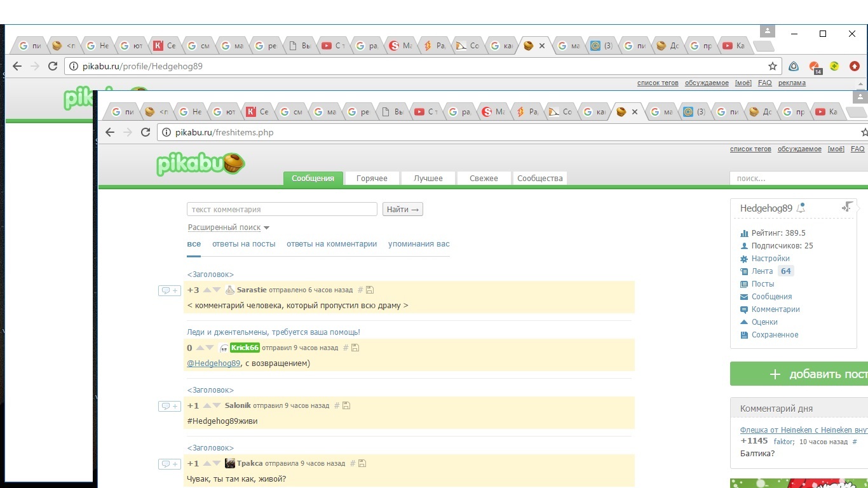
Task: Click Hedgehog89 username in sidebar panel
Action: coord(766,208)
